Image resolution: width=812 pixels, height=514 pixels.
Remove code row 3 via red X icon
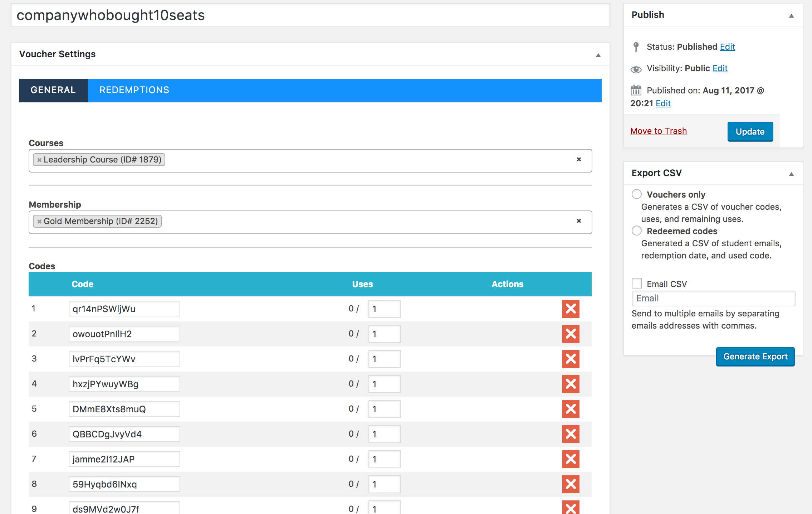571,359
